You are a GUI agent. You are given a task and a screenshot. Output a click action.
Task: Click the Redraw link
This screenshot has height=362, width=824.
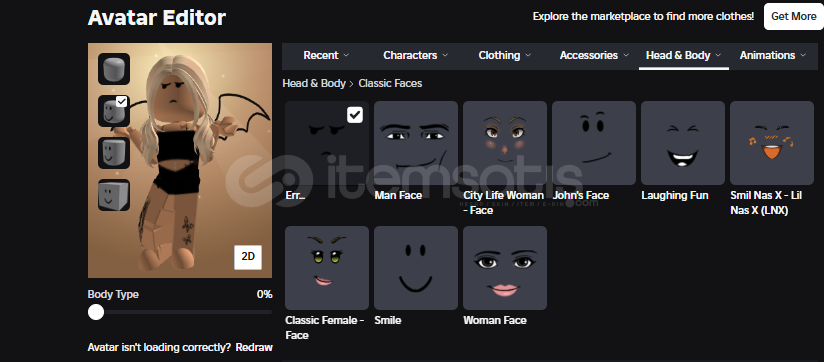click(x=254, y=347)
